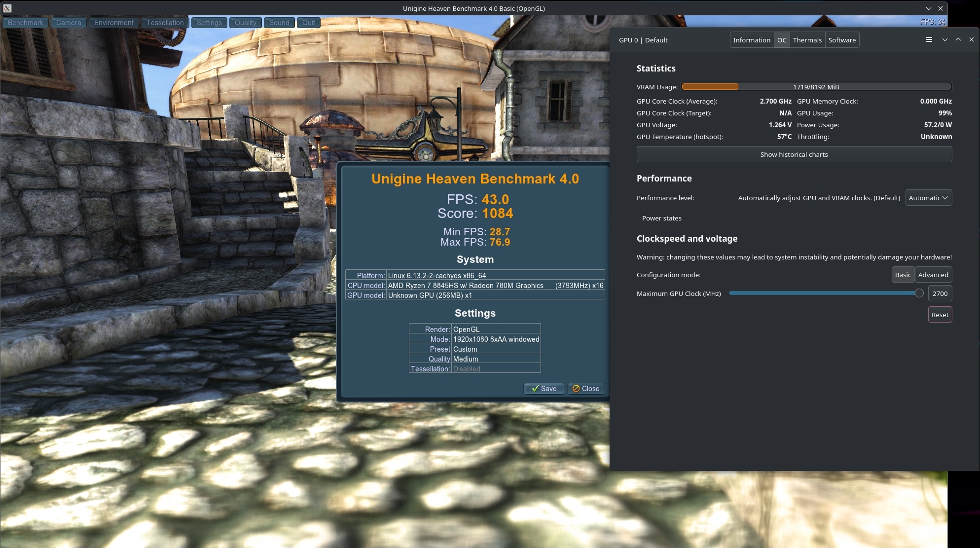Image resolution: width=980 pixels, height=548 pixels.
Task: Show historical charts
Action: coord(794,154)
